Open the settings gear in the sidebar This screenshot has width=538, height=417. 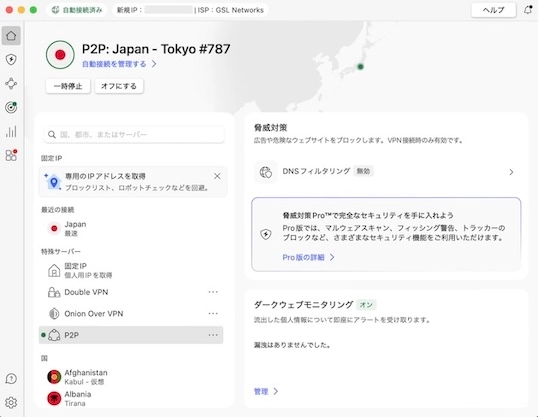11,402
